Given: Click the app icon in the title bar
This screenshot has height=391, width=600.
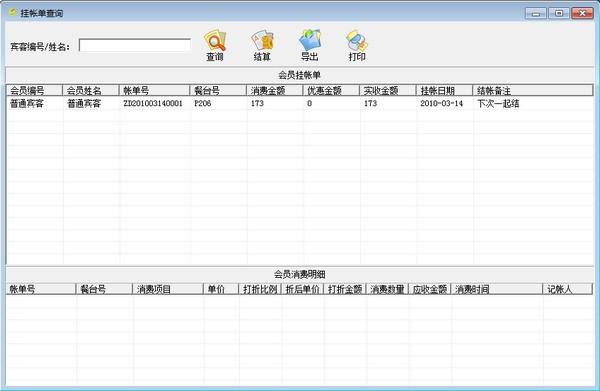Looking at the screenshot, I should pyautogui.click(x=13, y=13).
